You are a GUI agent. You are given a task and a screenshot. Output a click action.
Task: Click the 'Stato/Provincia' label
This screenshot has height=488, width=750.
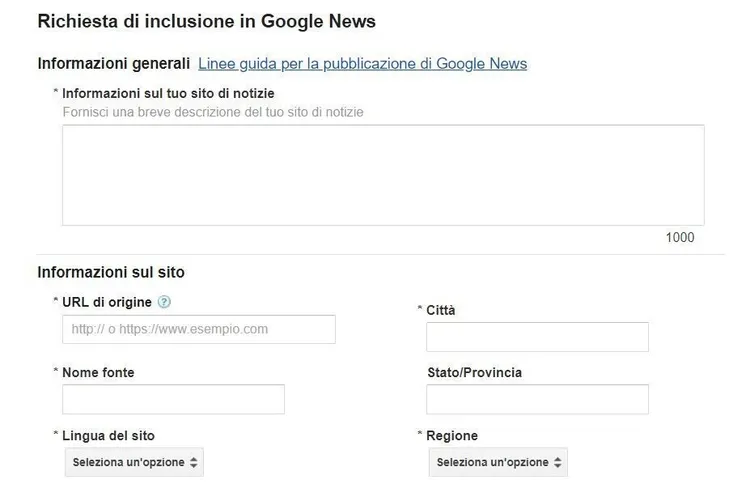474,373
